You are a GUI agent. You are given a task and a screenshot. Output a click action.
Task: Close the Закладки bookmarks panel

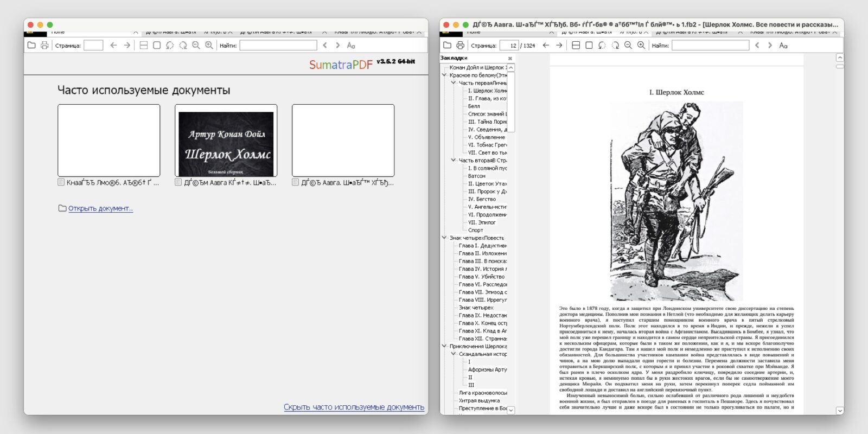click(x=510, y=58)
